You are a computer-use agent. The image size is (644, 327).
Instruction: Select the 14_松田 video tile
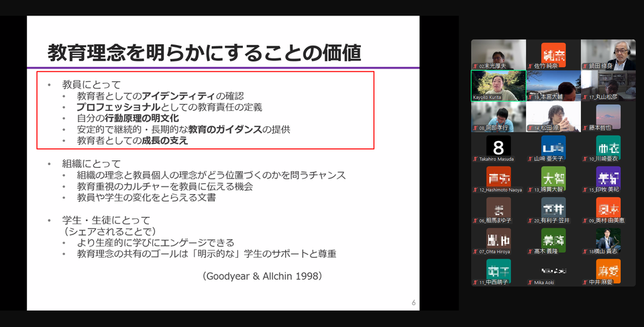553,115
